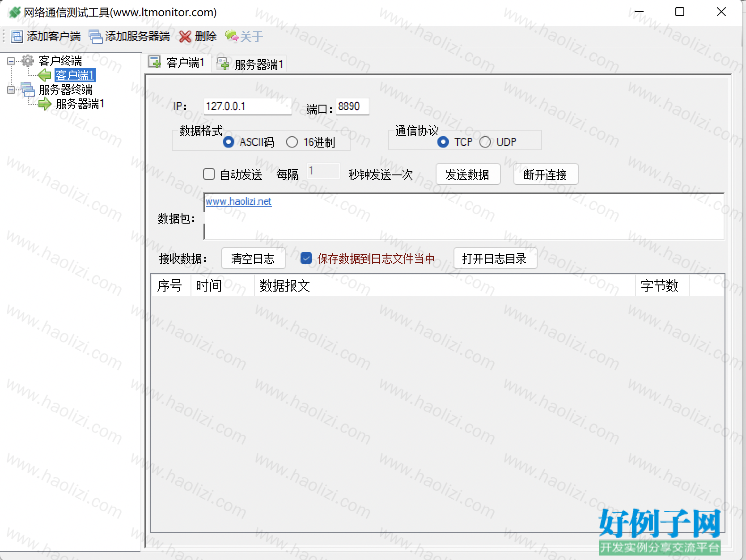746x560 pixels.
Task: Select 客户端1 in the tree
Action: point(75,75)
